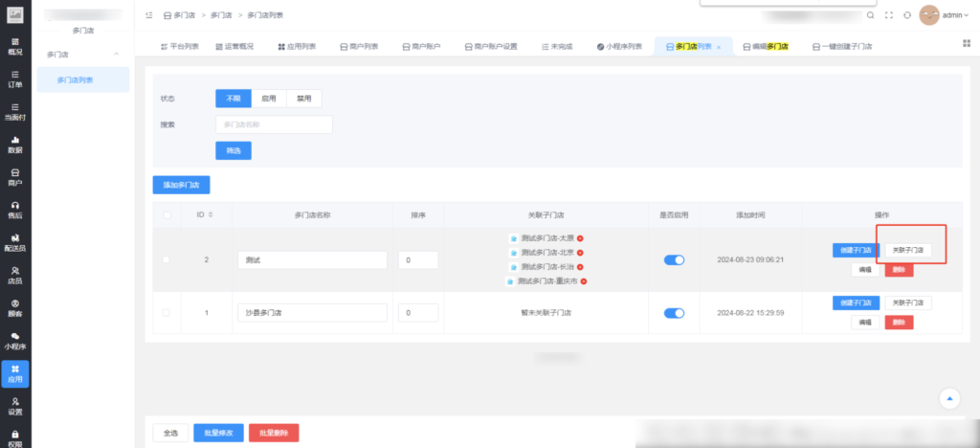This screenshot has height=448, width=980.
Task: Toggle the 是否启用 switch for 沙县多门店
Action: (674, 313)
